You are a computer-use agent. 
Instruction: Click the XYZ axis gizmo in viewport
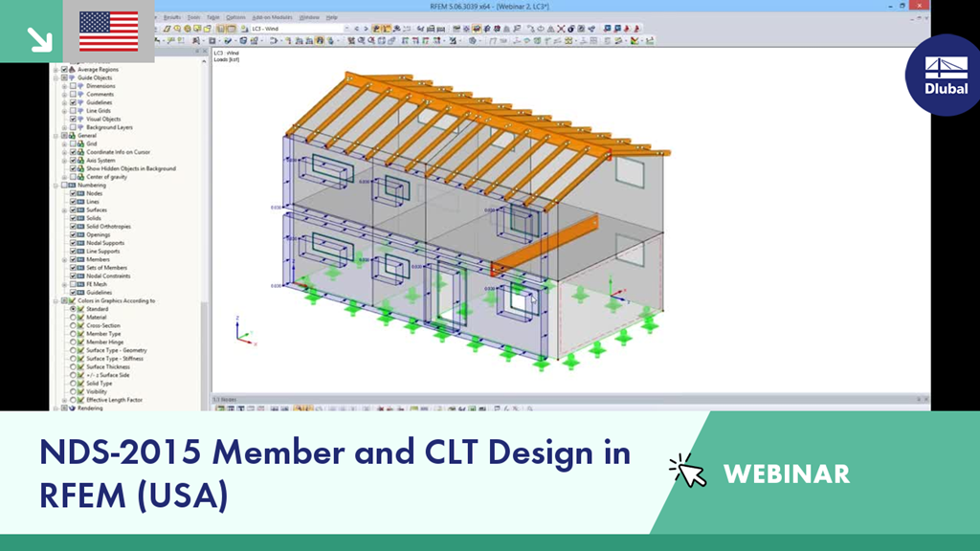click(x=244, y=332)
